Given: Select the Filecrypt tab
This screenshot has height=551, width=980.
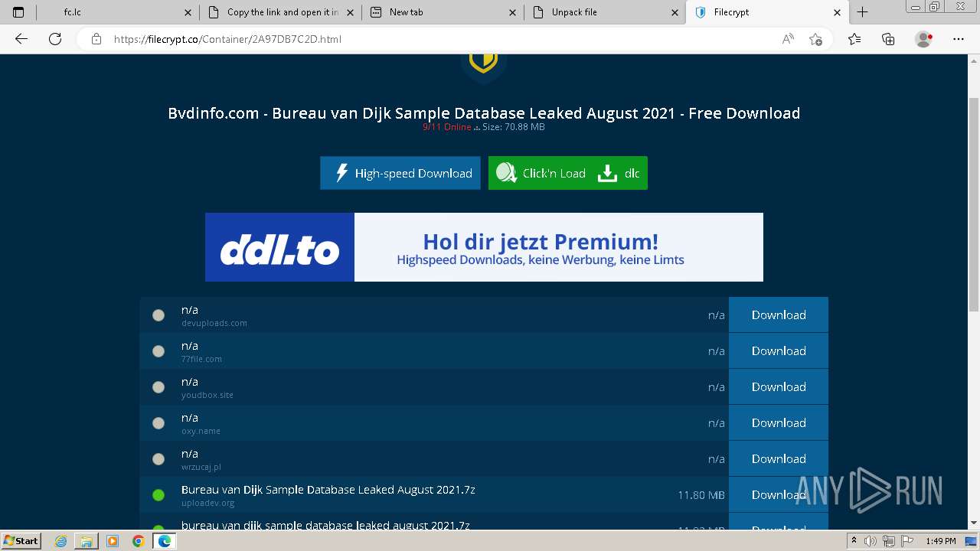Looking at the screenshot, I should click(x=768, y=12).
